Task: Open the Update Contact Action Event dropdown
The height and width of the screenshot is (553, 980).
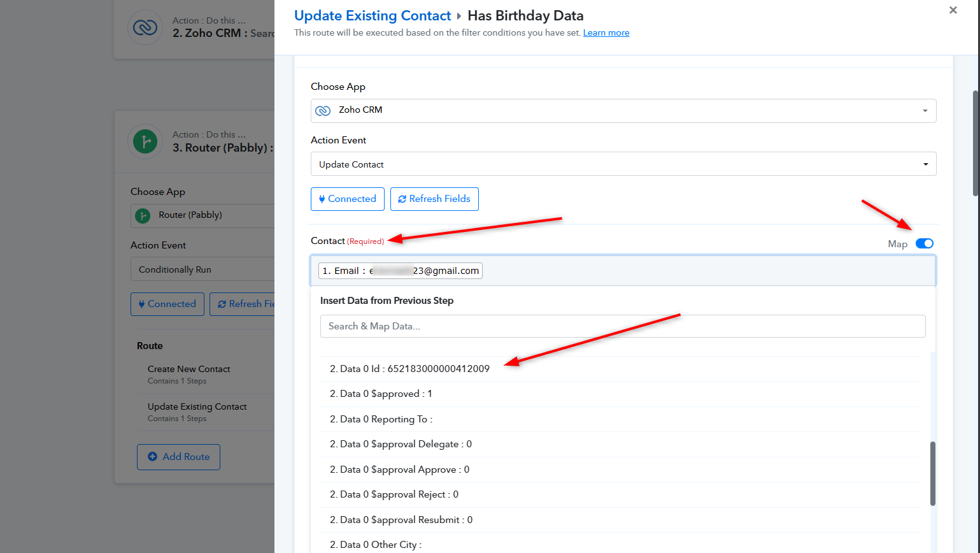Action: coord(623,164)
